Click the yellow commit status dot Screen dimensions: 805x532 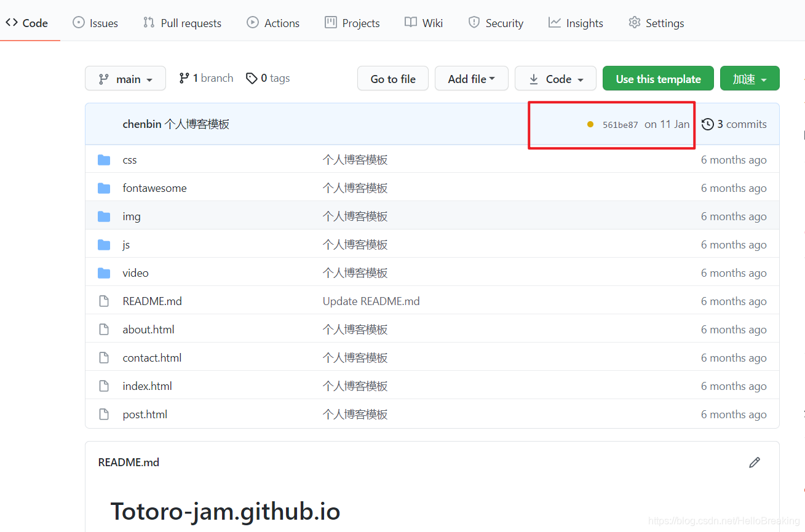click(x=590, y=124)
